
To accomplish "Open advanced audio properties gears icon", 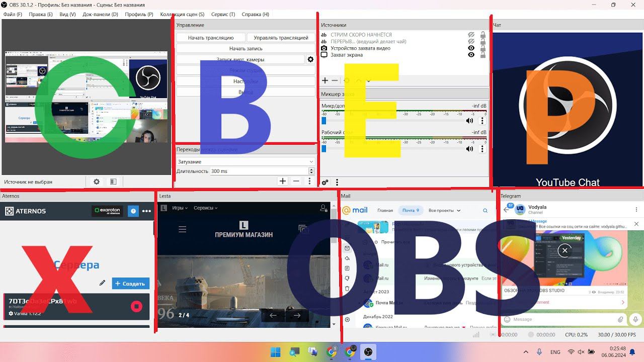I will pos(325,183).
